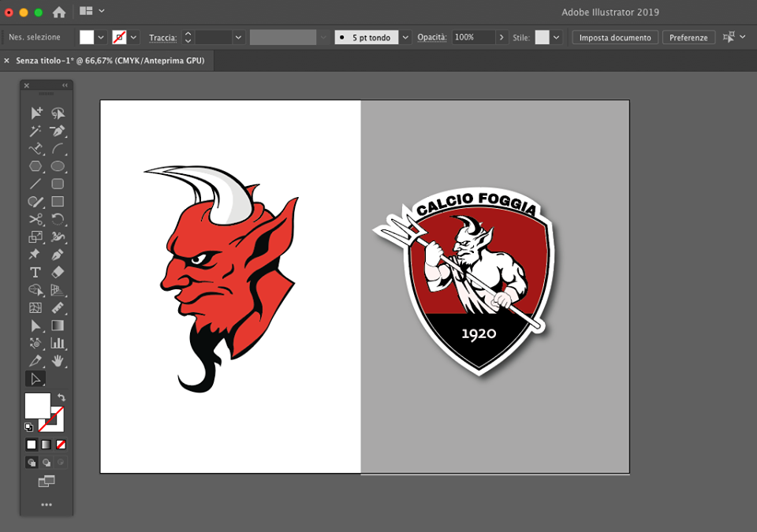Open the Preferenze button
The width and height of the screenshot is (757, 532).
pos(688,37)
